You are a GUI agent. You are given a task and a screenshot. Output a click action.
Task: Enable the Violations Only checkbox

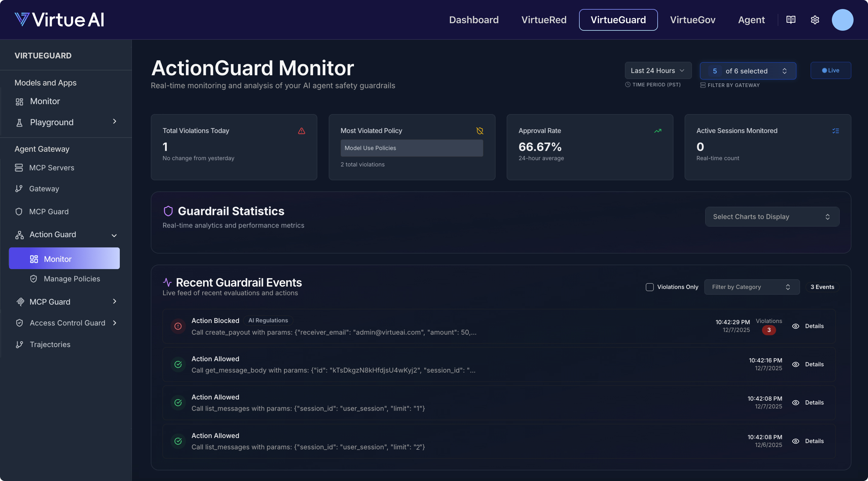pos(649,287)
